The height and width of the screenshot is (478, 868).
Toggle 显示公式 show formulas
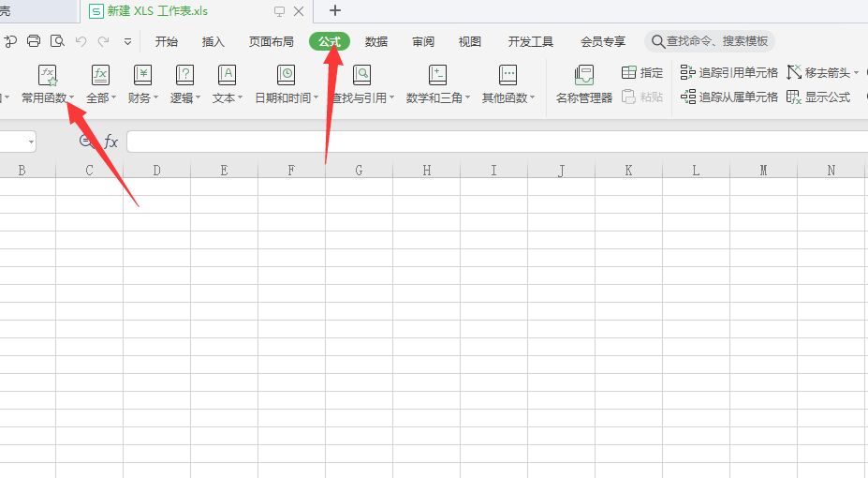[818, 97]
